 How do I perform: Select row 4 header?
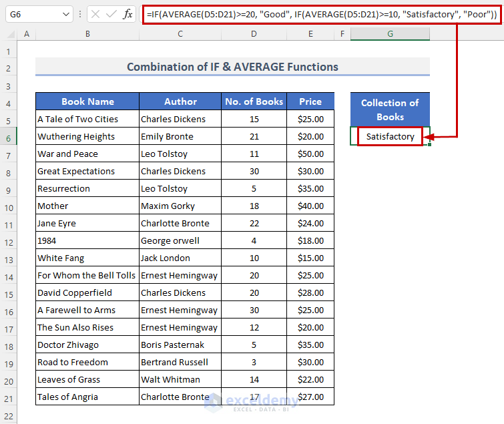pyautogui.click(x=9, y=102)
